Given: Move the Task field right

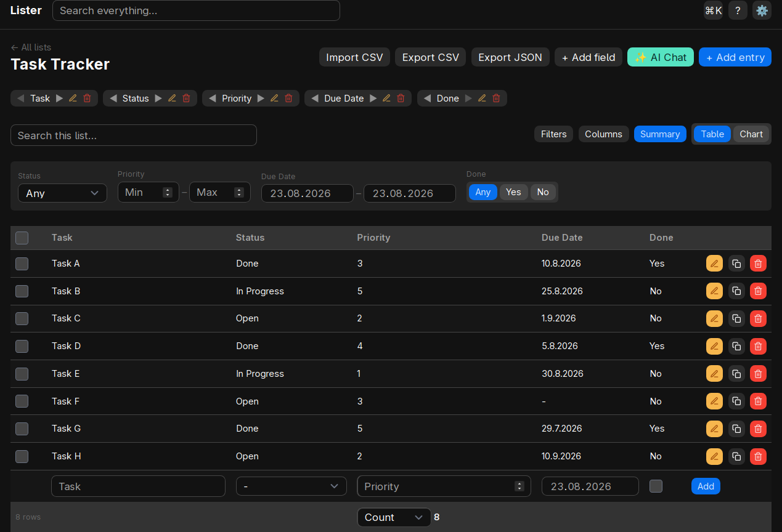Looking at the screenshot, I should click(x=59, y=99).
